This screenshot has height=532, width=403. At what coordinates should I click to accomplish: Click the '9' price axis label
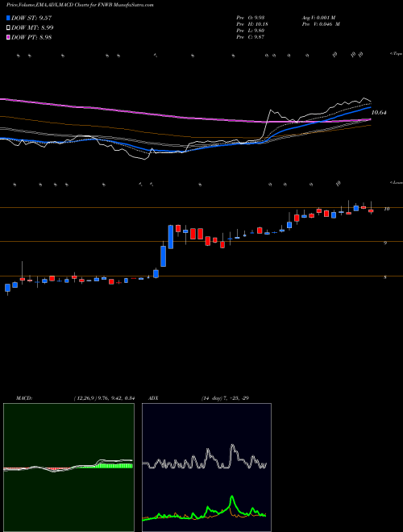point(385,243)
